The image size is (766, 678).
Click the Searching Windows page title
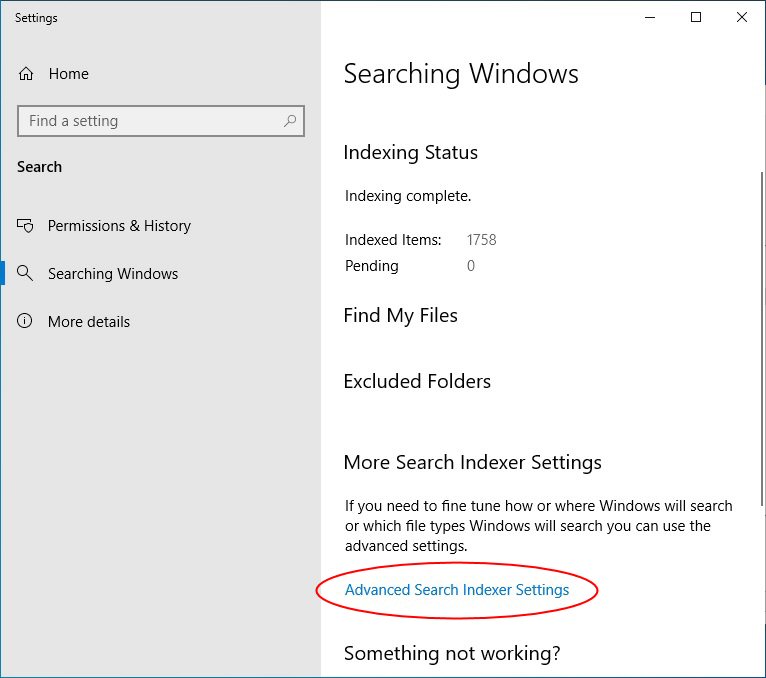point(461,74)
